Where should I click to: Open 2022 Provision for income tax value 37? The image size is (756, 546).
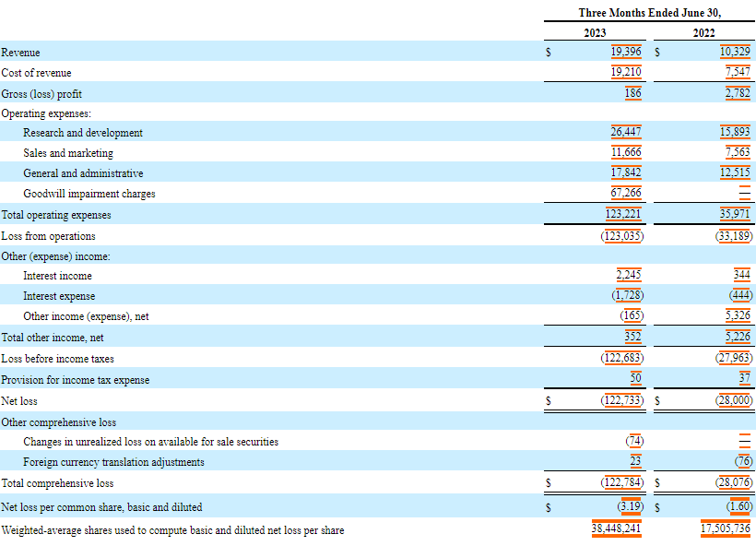coord(744,379)
